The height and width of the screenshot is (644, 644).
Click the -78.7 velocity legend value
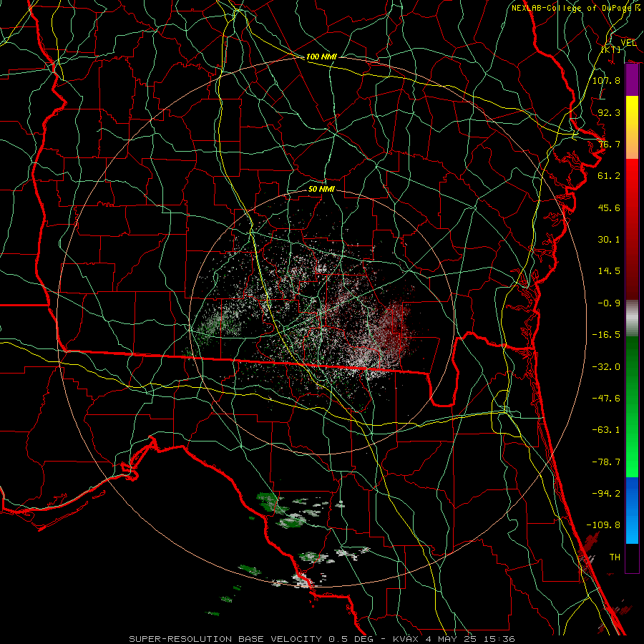point(606,462)
